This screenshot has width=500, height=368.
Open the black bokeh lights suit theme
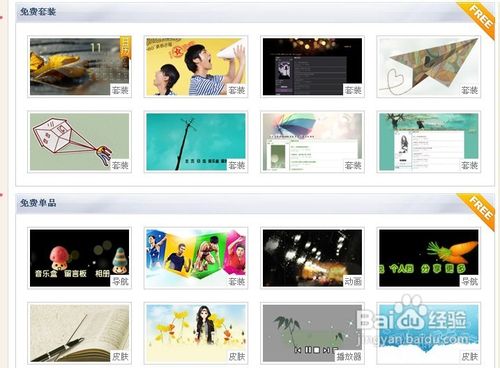(312, 67)
